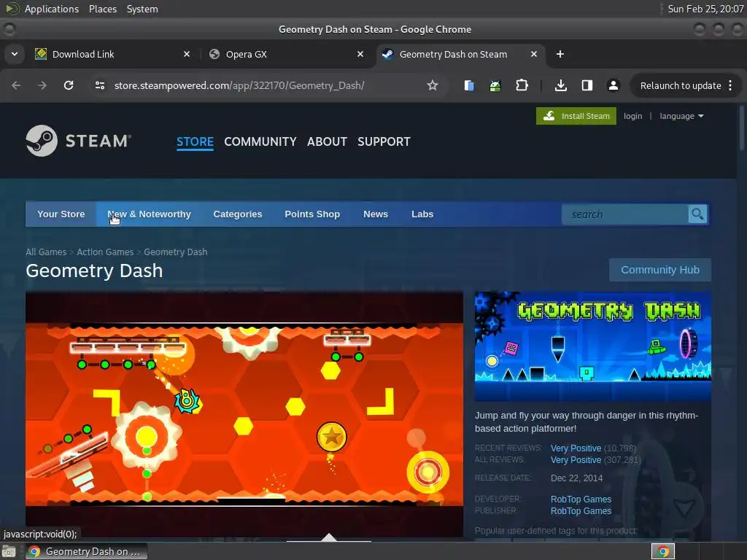
Task: Open the Categories menu
Action: click(x=238, y=214)
